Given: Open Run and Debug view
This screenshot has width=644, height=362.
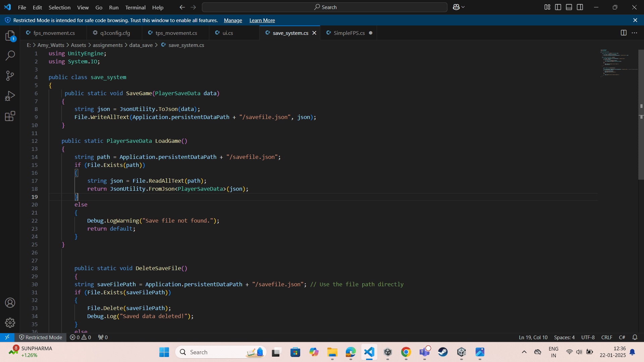Looking at the screenshot, I should coord(10,96).
